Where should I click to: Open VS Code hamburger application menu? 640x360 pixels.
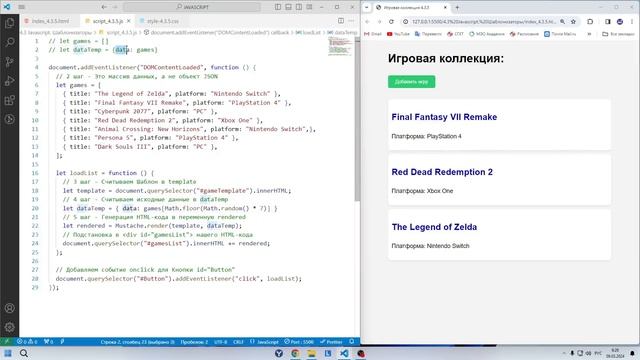tap(22, 7)
